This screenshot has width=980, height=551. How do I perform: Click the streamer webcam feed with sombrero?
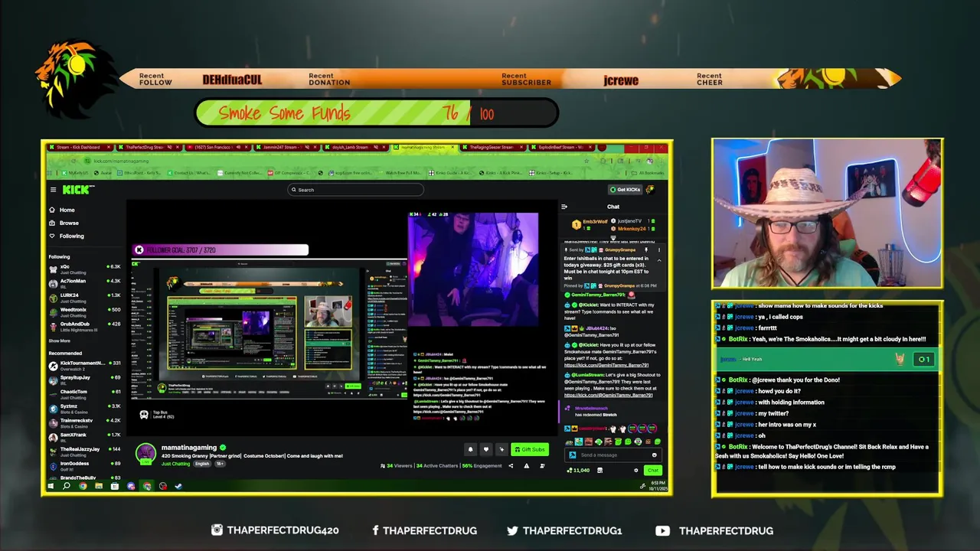click(x=828, y=214)
